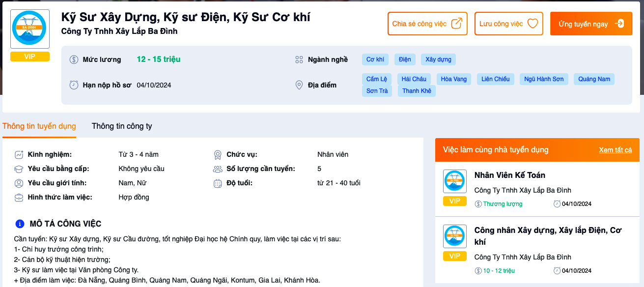Click the logo of Công nhân Xây dựng job
Viewport: 644px width, 287px height.
pyautogui.click(x=455, y=236)
